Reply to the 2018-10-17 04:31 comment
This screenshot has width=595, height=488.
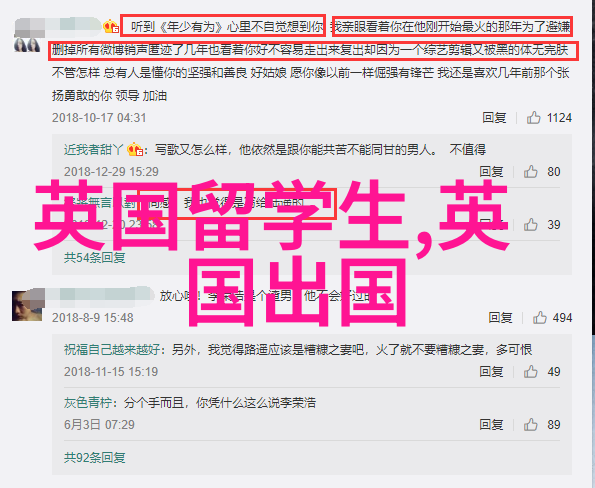pos(494,118)
